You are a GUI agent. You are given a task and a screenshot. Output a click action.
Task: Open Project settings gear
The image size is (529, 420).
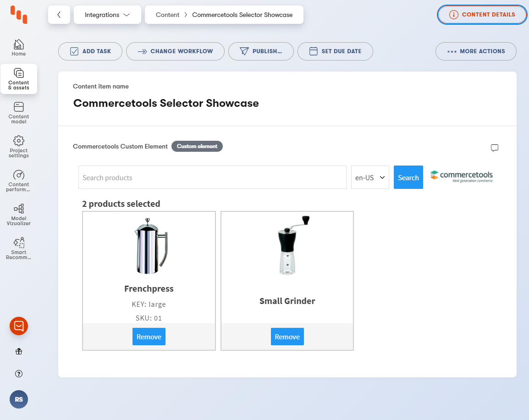18,147
